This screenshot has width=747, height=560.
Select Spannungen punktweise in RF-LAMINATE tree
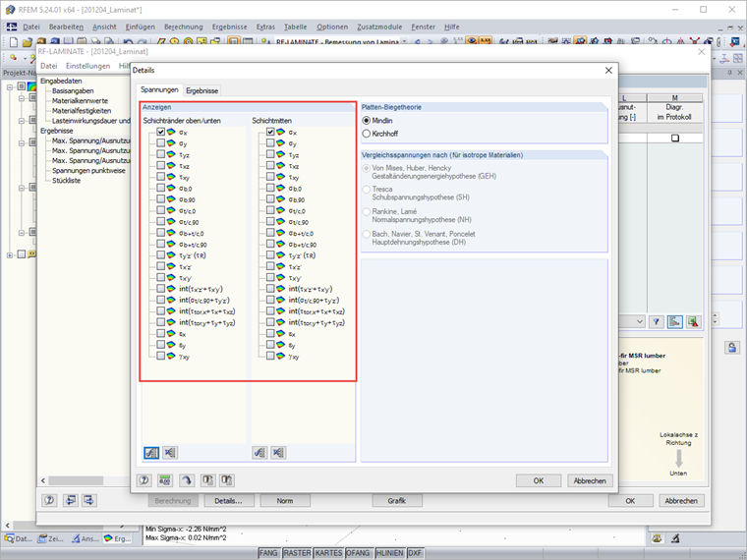[88, 170]
